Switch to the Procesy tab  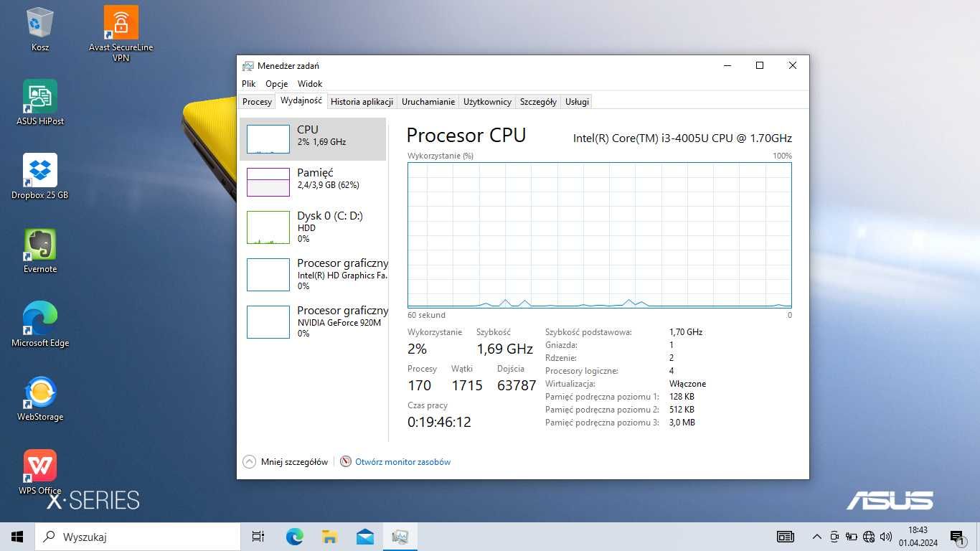(x=257, y=102)
